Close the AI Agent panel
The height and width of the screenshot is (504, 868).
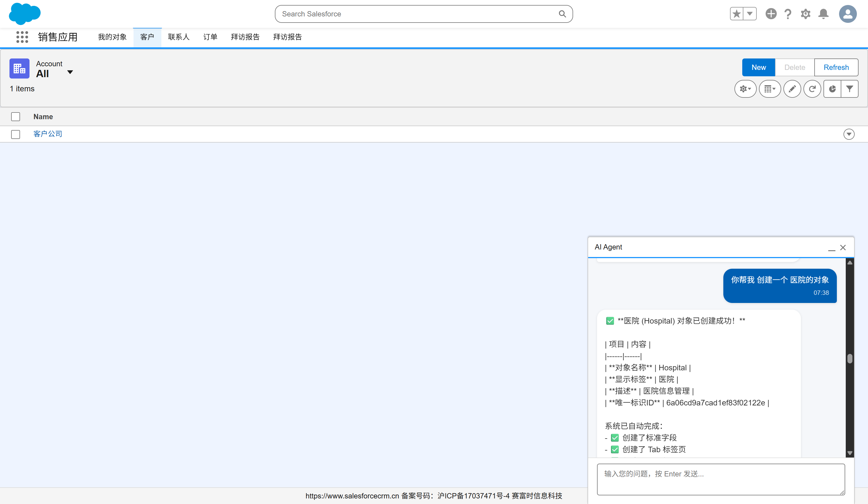pos(843,248)
